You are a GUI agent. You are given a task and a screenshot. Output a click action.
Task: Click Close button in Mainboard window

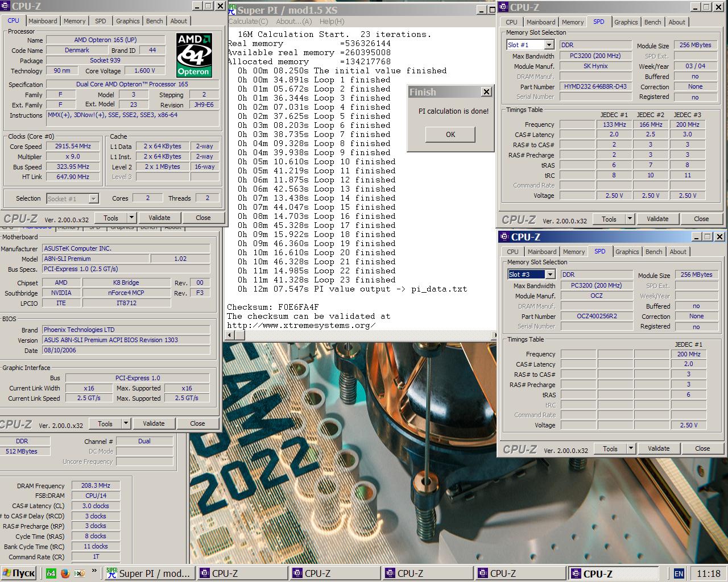pyautogui.click(x=197, y=423)
